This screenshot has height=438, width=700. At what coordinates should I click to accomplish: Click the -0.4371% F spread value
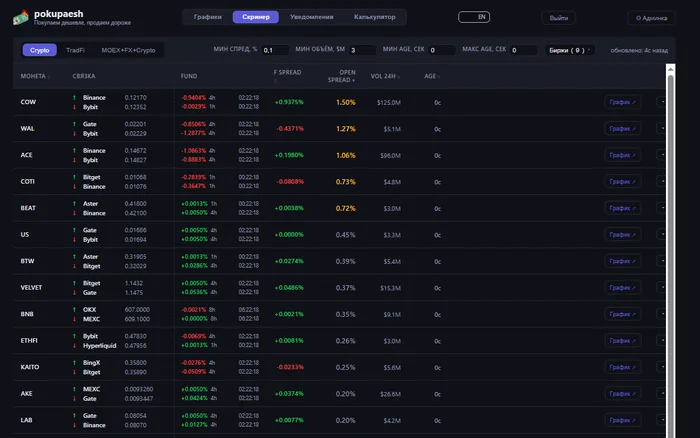[x=290, y=129]
